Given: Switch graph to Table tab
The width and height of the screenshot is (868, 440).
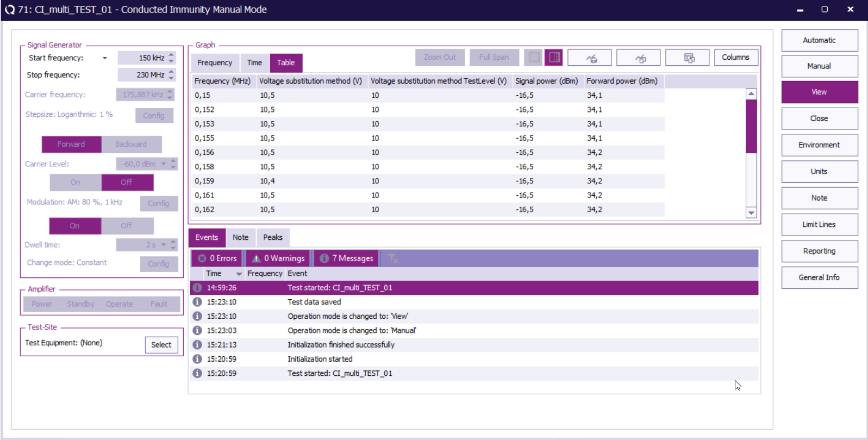Looking at the screenshot, I should [x=286, y=63].
